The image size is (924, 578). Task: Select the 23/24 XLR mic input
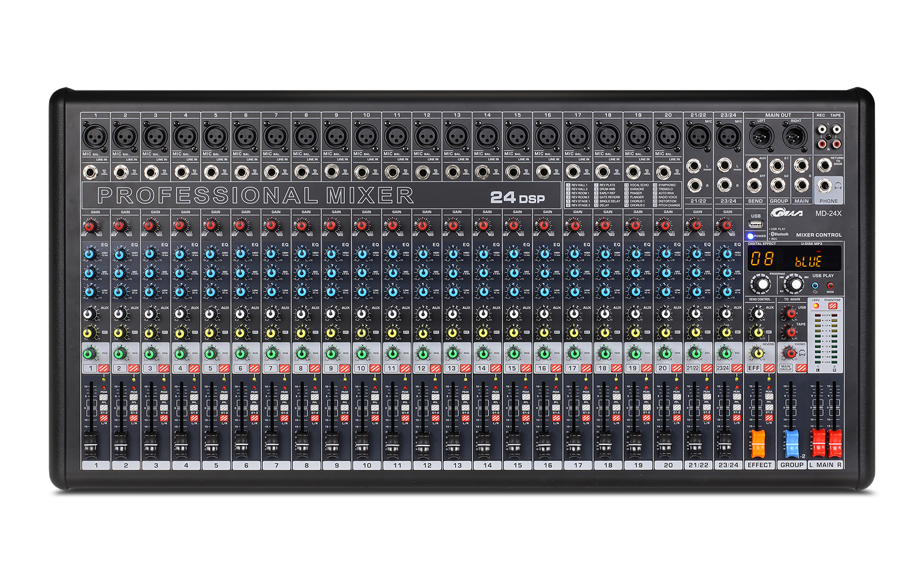(x=728, y=135)
